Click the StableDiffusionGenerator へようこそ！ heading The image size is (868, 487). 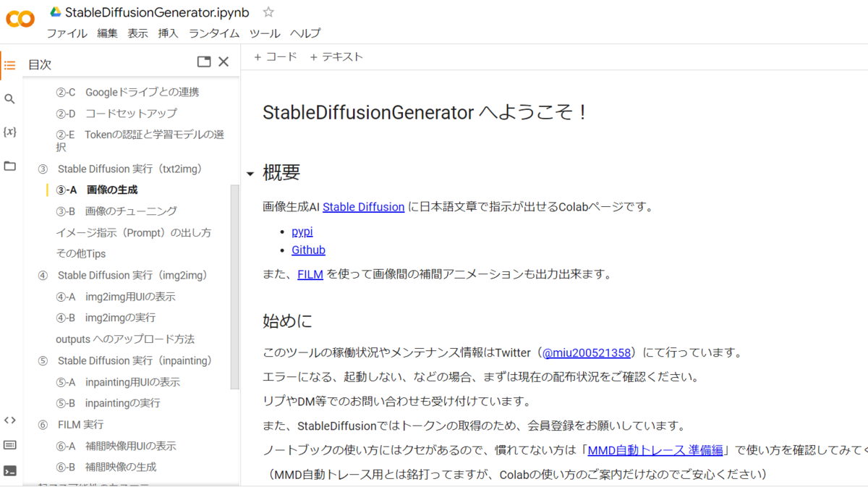click(425, 113)
